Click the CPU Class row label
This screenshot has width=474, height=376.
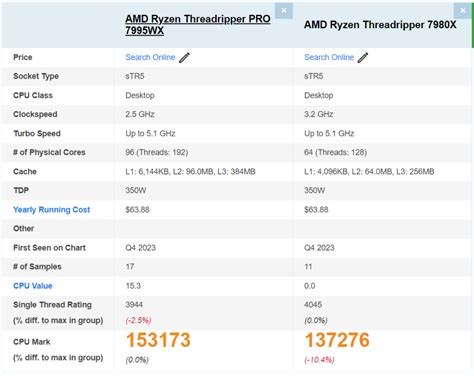pyautogui.click(x=33, y=95)
